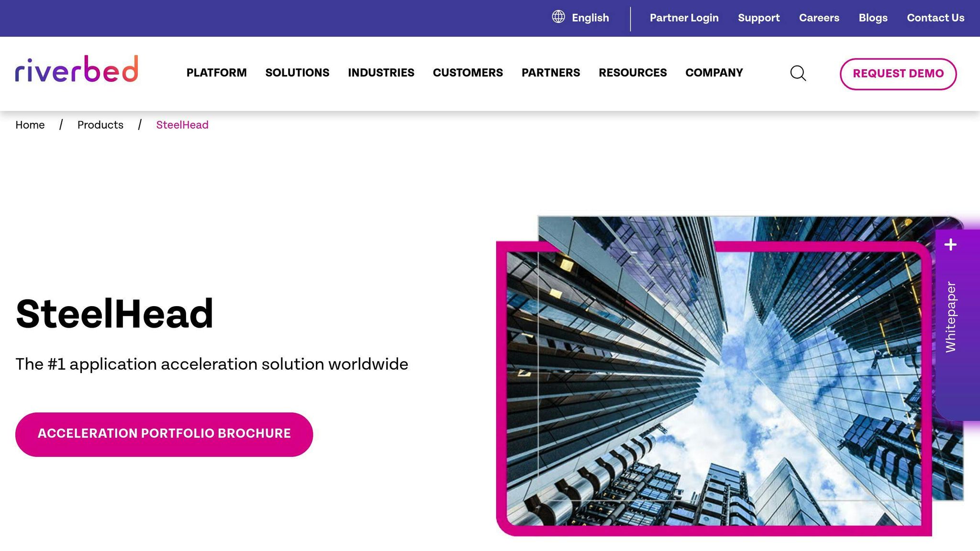Open the Company menu
This screenshot has width=980, height=551.
713,73
